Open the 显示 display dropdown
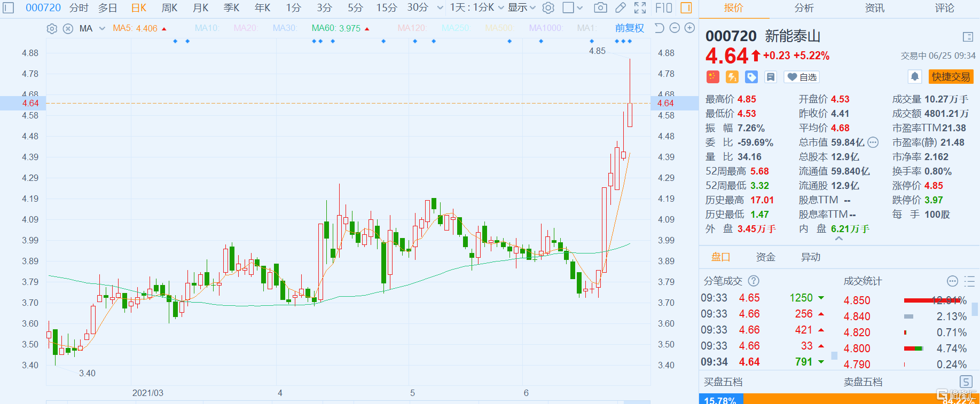Image resolution: width=980 pixels, height=404 pixels. (x=522, y=7)
